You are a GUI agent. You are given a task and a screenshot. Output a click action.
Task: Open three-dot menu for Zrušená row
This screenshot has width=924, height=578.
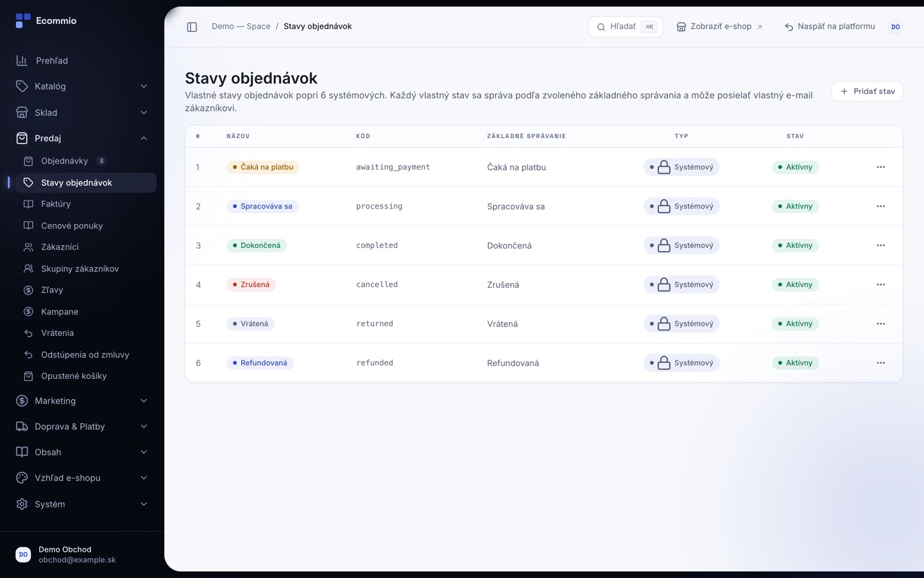click(880, 285)
